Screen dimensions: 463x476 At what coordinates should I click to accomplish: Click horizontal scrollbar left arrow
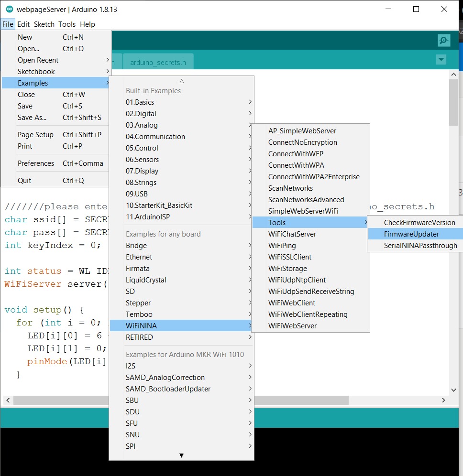tap(8, 400)
